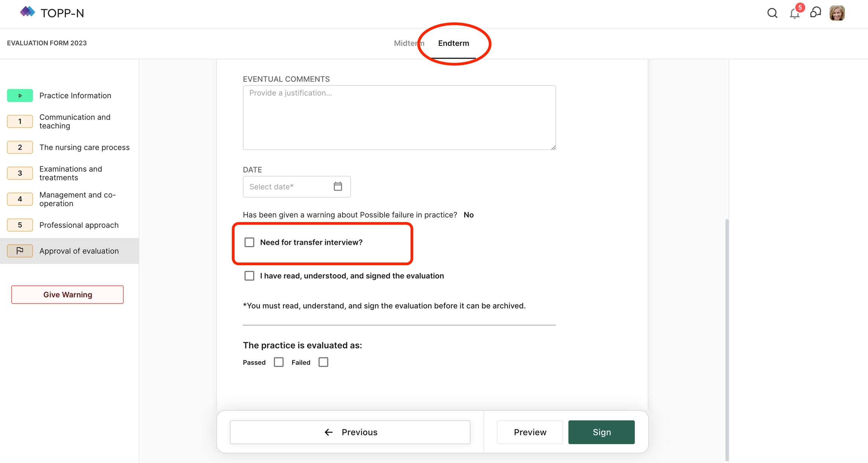Open the search magnifier icon
The image size is (868, 463).
pos(772,13)
